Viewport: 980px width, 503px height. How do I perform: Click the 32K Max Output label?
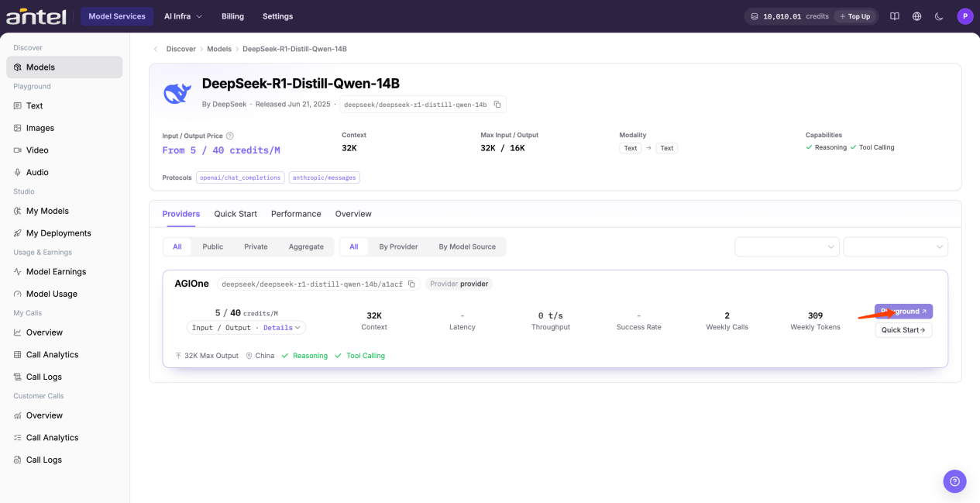coord(207,356)
